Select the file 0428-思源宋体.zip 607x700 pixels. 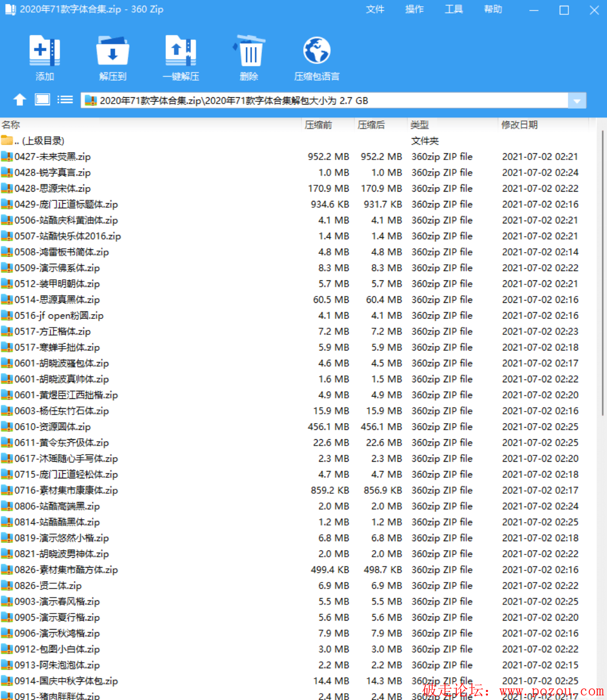pos(52,188)
